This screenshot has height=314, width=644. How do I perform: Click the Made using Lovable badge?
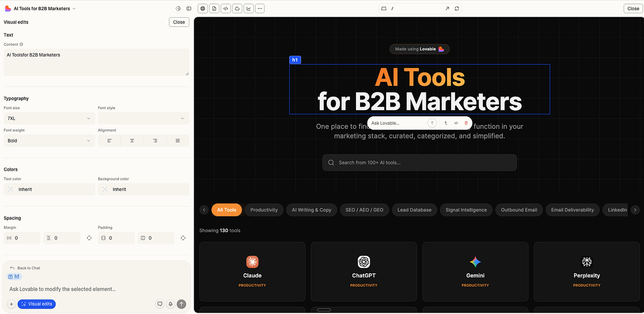click(x=419, y=49)
